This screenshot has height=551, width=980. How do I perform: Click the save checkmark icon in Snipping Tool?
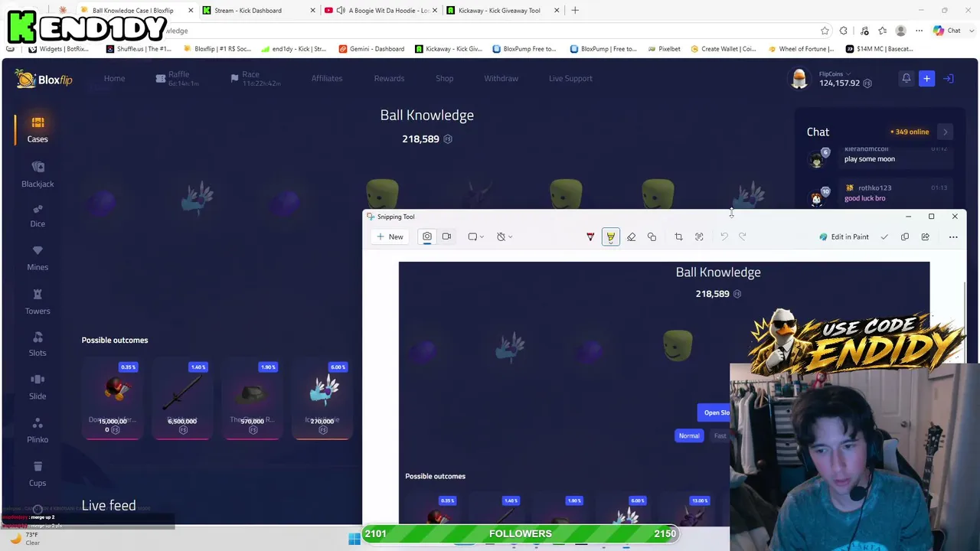click(x=884, y=237)
